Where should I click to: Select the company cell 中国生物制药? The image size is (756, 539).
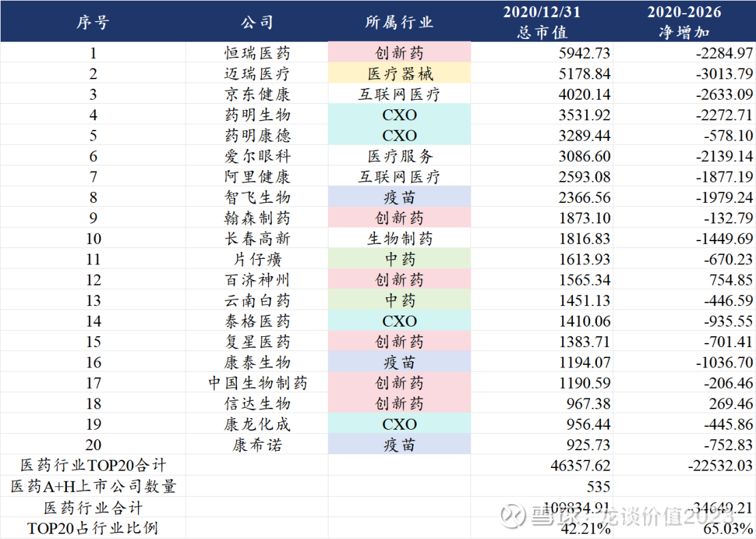click(x=257, y=383)
